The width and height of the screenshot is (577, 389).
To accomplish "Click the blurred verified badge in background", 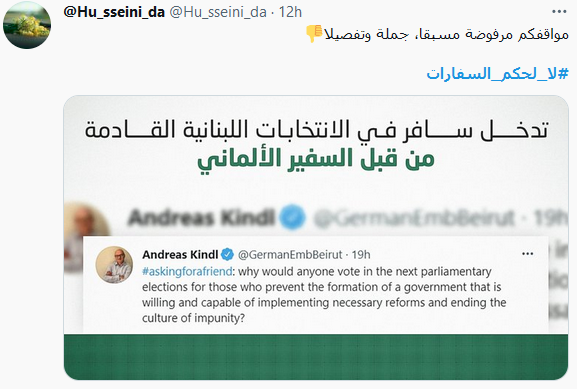I will [292, 217].
